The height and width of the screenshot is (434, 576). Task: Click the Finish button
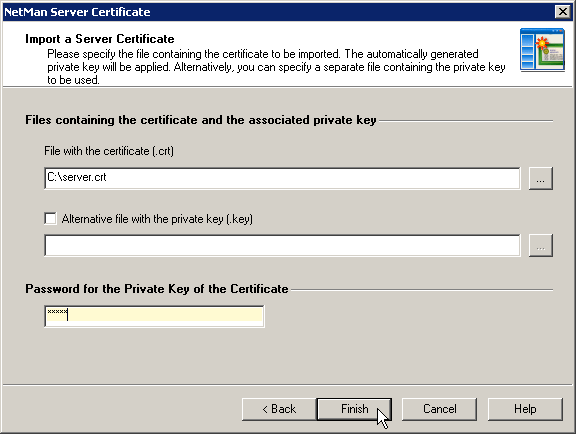click(x=354, y=409)
